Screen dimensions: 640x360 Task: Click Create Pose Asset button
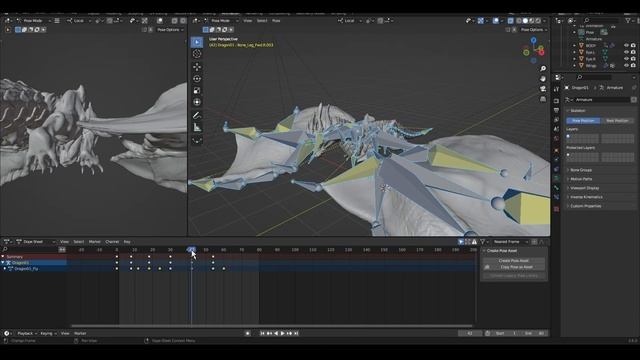(514, 260)
